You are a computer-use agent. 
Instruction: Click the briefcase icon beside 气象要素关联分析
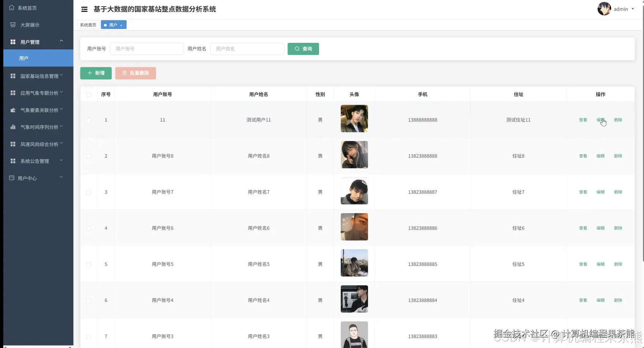pos(13,110)
